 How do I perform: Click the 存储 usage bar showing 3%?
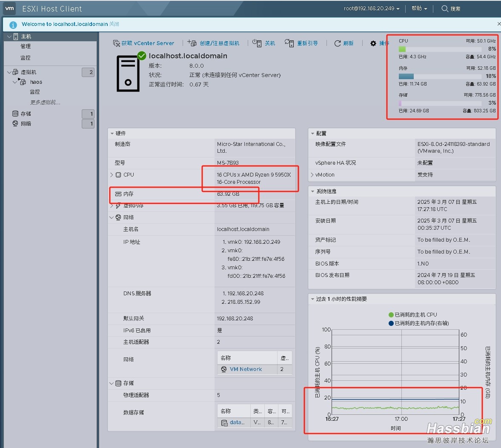[x=440, y=103]
